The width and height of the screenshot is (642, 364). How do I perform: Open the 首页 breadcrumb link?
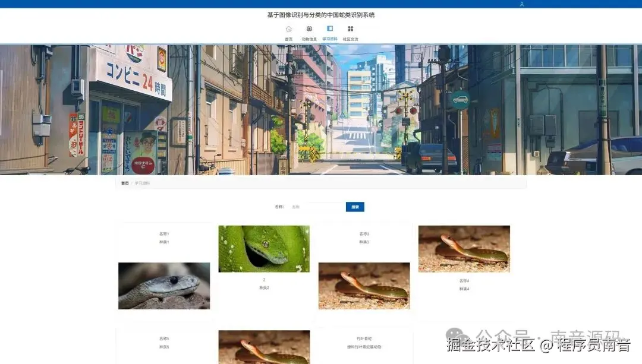point(124,183)
